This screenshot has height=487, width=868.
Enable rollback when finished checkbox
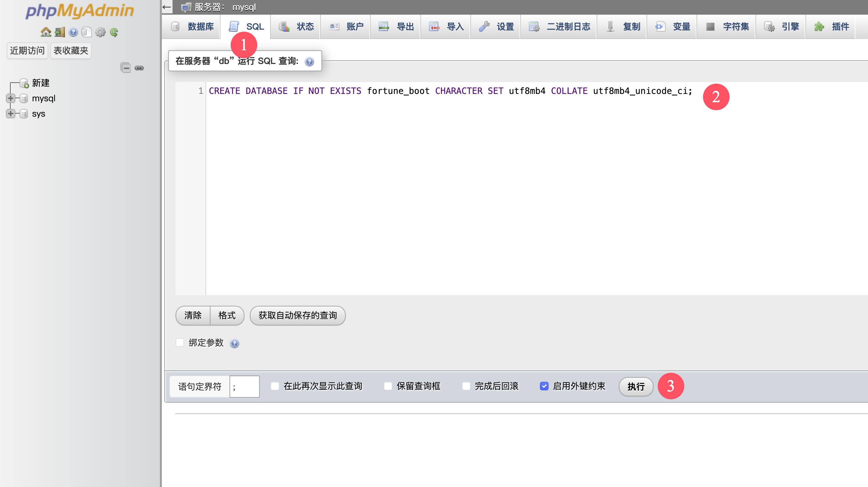[x=466, y=386]
